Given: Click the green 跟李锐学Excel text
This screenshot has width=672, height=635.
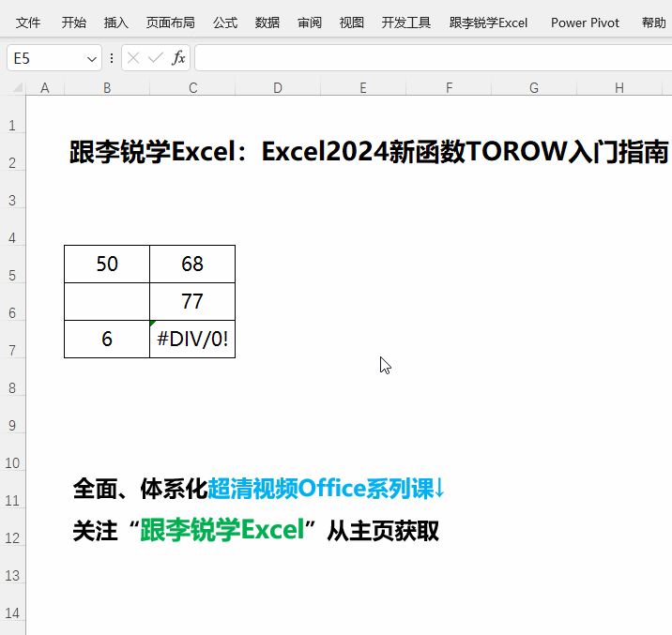Looking at the screenshot, I should tap(222, 530).
